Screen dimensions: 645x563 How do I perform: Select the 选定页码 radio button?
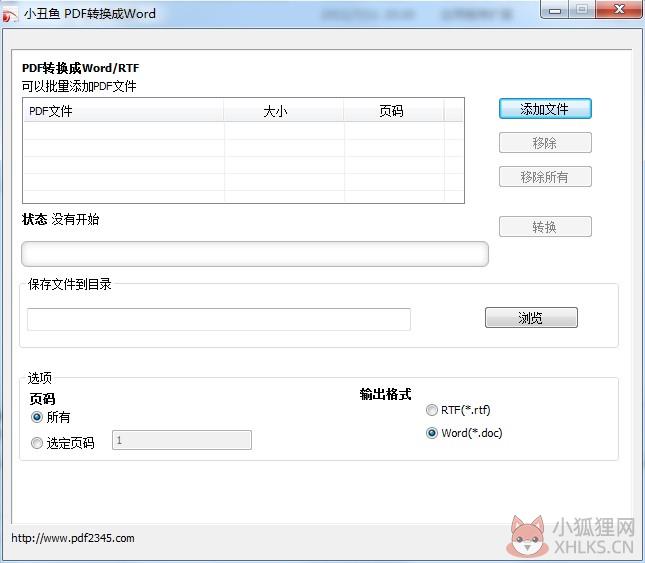(x=37, y=443)
